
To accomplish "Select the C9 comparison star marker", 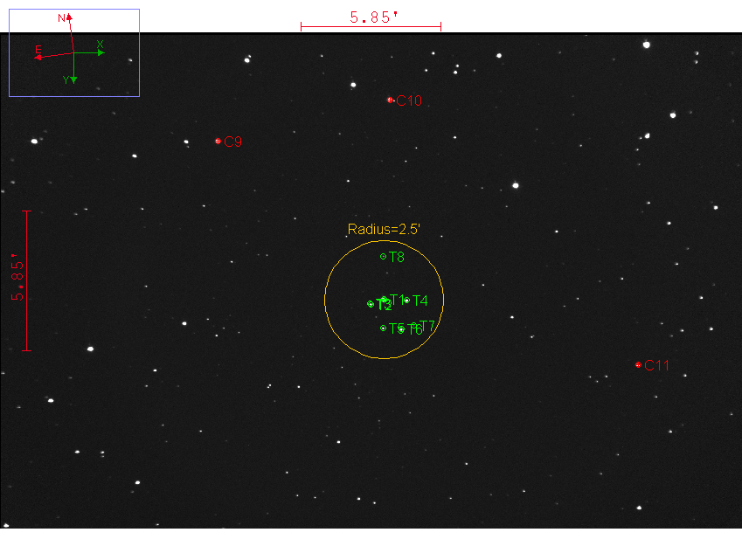I will [218, 141].
